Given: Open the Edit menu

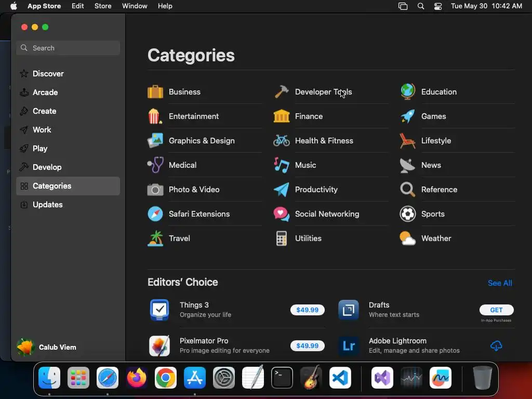Looking at the screenshot, I should [78, 6].
